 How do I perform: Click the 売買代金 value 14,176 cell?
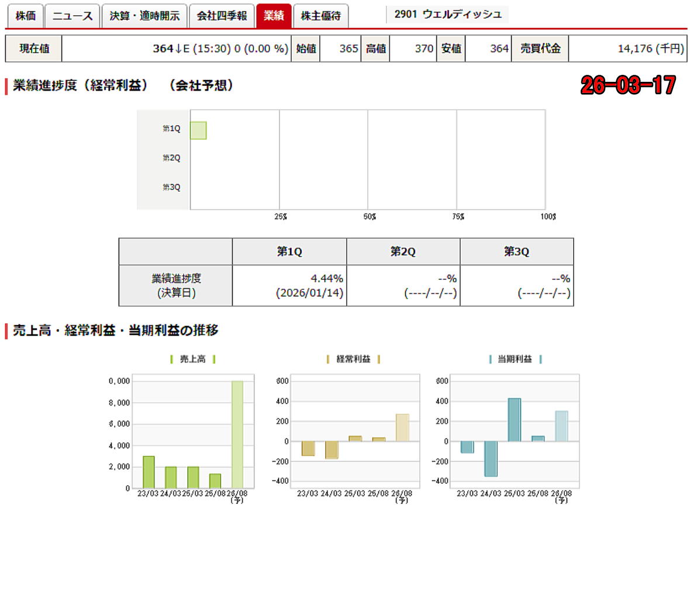point(627,49)
